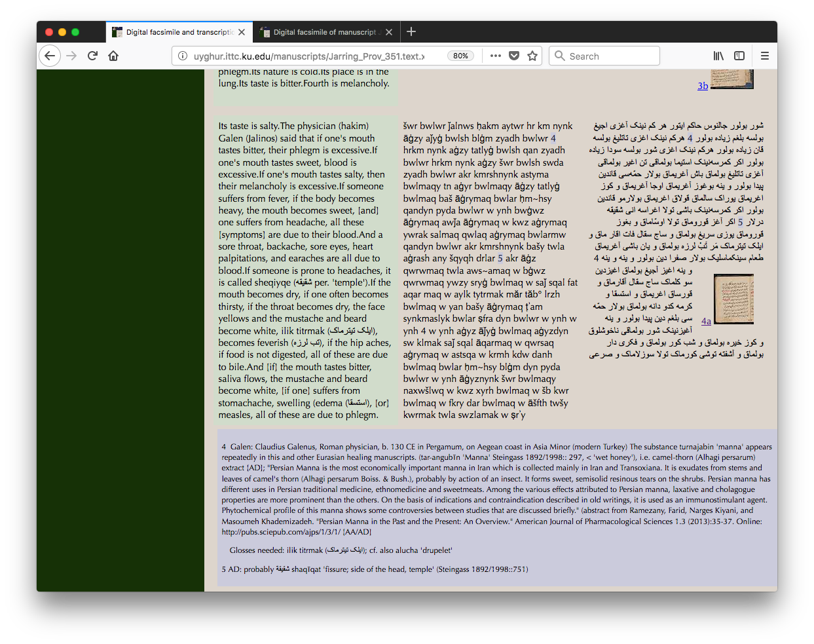814x644 pixels.
Task: Show site information icon in address bar
Action: click(183, 56)
